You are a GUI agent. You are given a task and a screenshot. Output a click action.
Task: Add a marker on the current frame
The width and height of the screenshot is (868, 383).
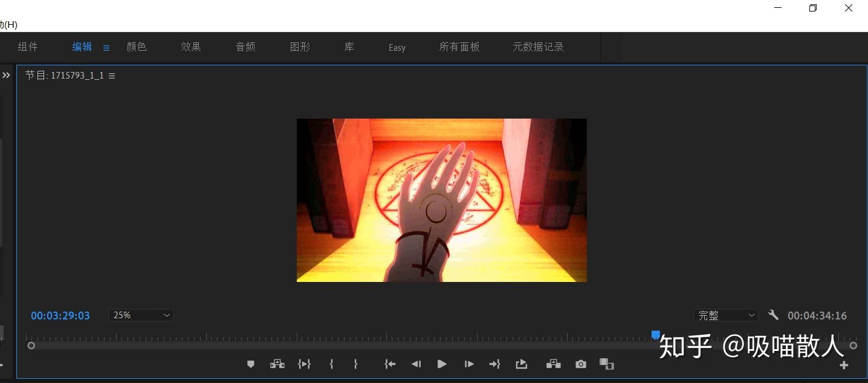tap(251, 364)
